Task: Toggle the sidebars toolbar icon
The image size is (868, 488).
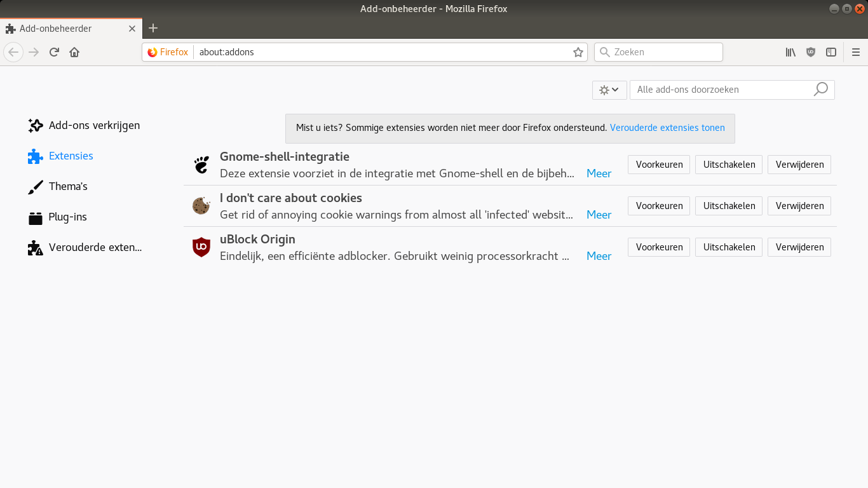Action: [x=831, y=52]
